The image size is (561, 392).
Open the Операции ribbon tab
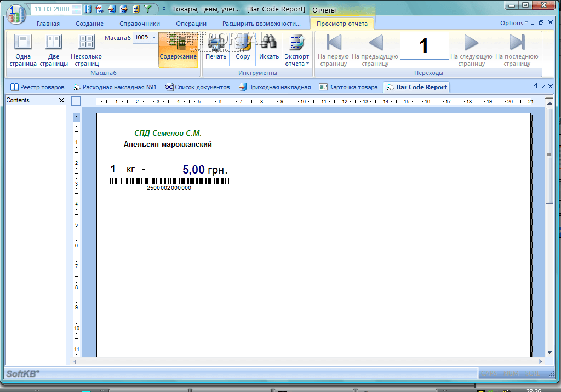click(191, 24)
